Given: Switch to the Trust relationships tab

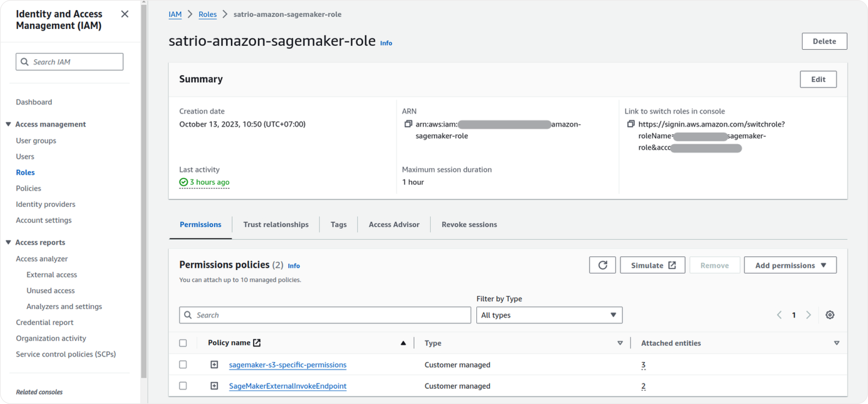Looking at the screenshot, I should pyautogui.click(x=276, y=224).
